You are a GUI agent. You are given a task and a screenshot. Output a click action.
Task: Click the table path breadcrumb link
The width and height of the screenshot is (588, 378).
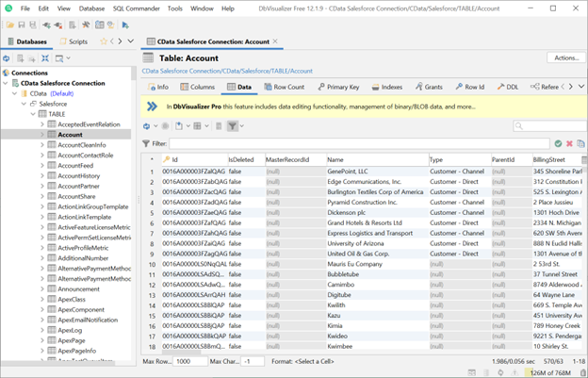(x=226, y=71)
